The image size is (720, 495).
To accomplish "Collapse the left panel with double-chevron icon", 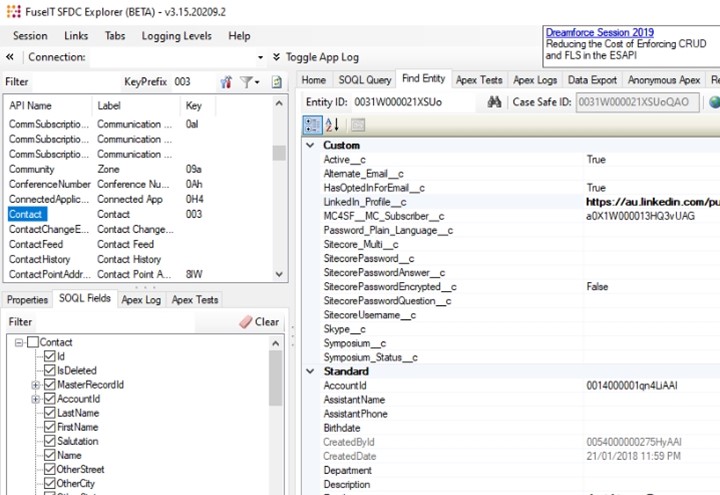I will tap(10, 57).
